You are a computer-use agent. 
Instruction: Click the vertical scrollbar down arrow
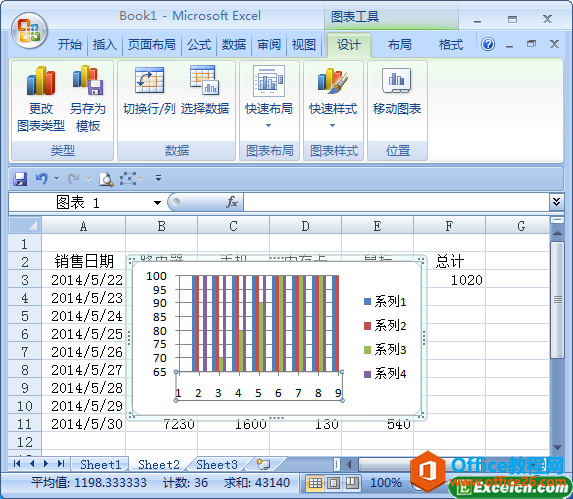click(557, 447)
